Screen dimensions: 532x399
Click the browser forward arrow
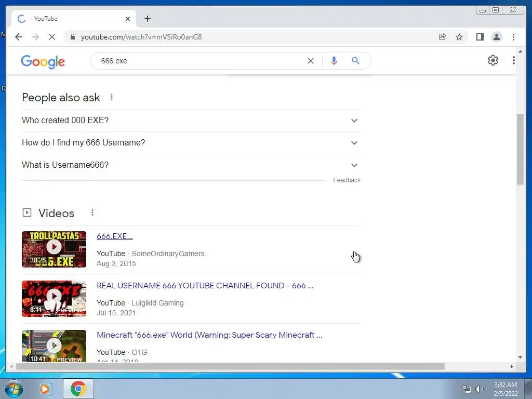[x=35, y=37]
